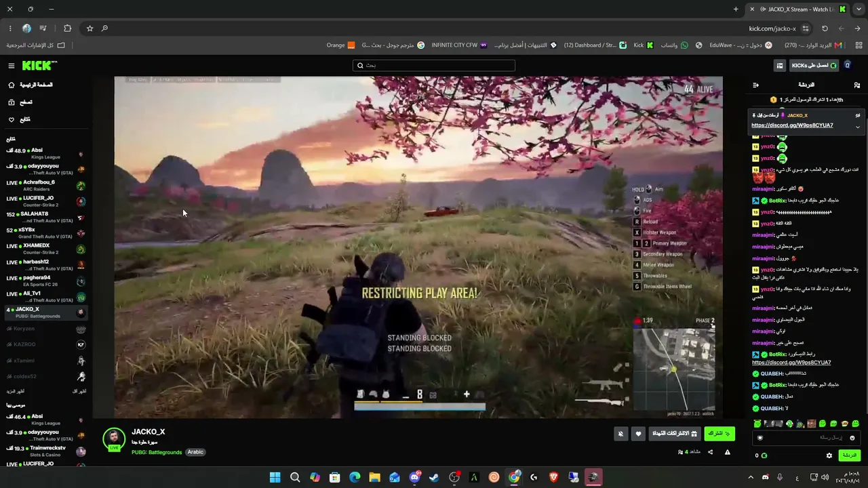868x488 pixels.
Task: Open Achrafbou_6 live channel
Action: [x=45, y=186]
